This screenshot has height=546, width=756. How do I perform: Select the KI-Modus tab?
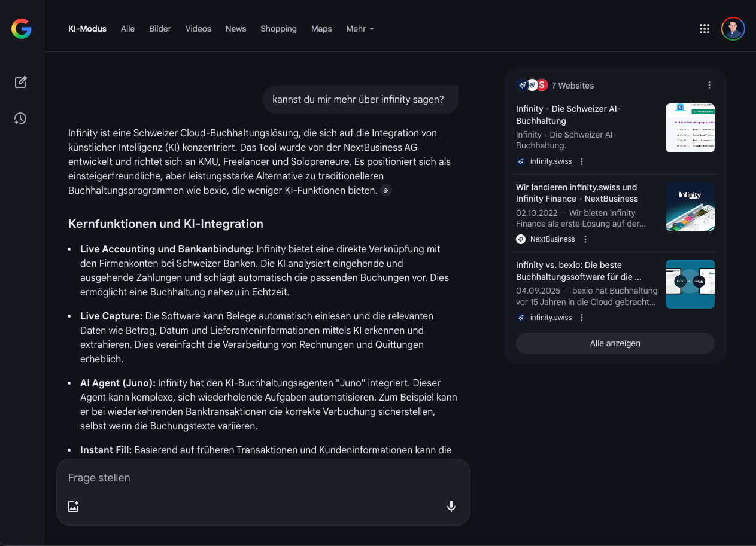coord(87,29)
